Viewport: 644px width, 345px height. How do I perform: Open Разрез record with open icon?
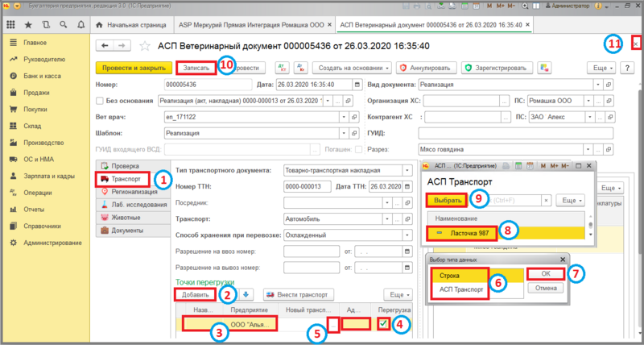click(609, 150)
